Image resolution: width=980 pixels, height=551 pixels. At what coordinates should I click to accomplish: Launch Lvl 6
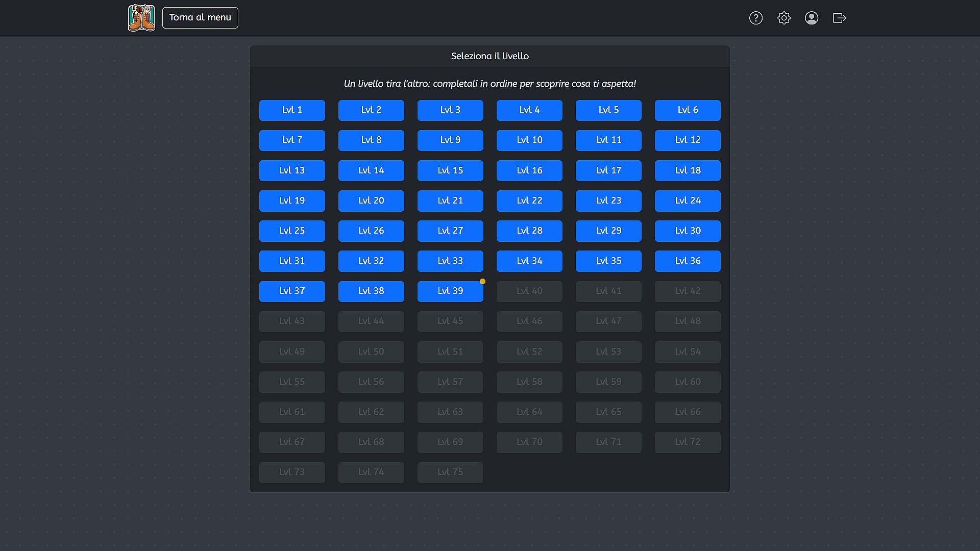[x=688, y=110]
